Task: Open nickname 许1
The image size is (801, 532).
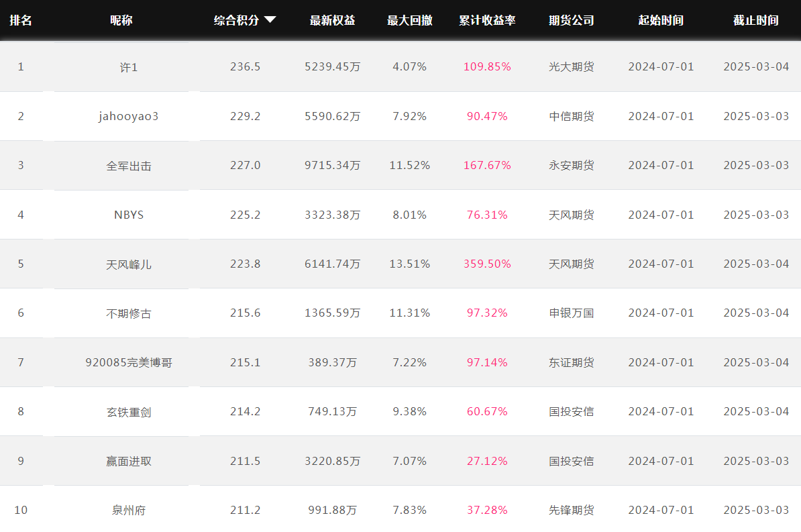Action: tap(129, 67)
